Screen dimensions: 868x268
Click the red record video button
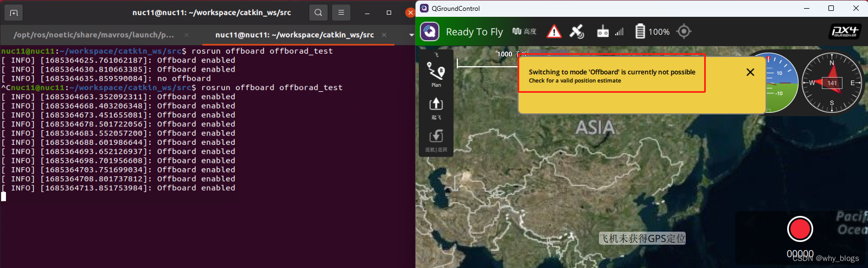[x=800, y=229]
